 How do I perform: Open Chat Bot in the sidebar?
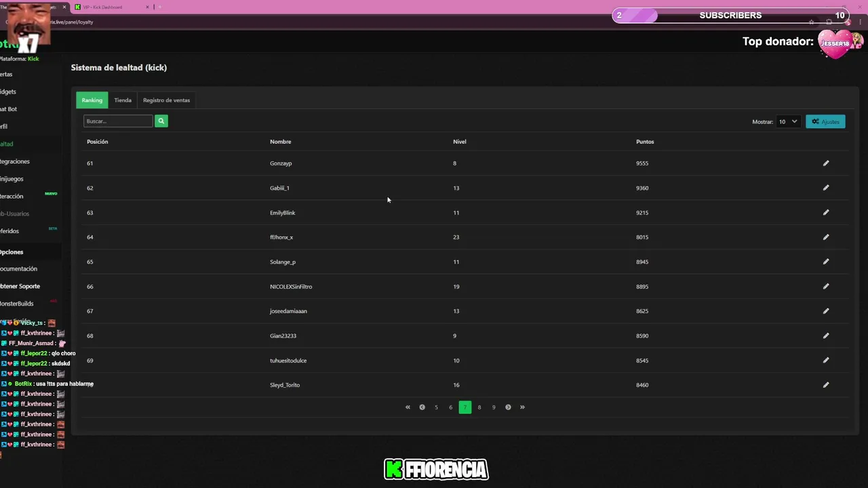8,109
